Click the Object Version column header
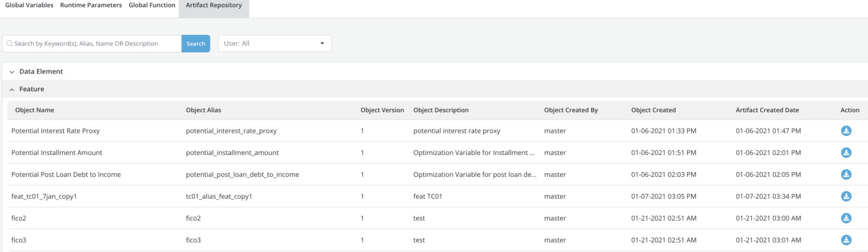Viewport: 868px width, 252px height. pyautogui.click(x=382, y=110)
